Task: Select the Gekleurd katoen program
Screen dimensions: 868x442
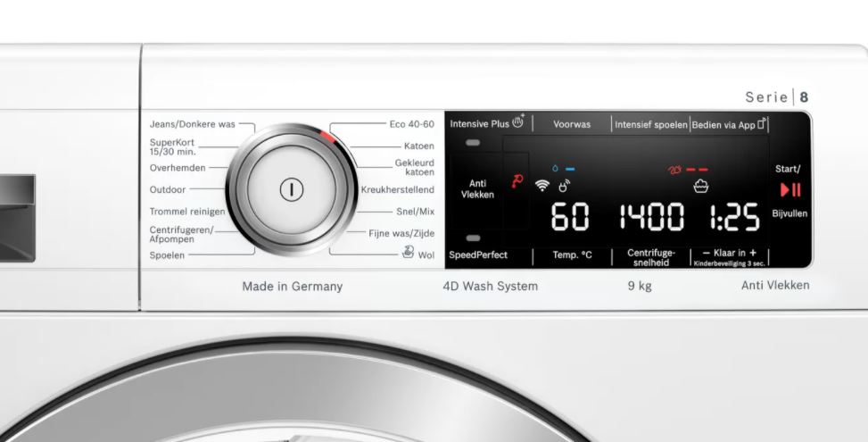Action: pos(414,167)
